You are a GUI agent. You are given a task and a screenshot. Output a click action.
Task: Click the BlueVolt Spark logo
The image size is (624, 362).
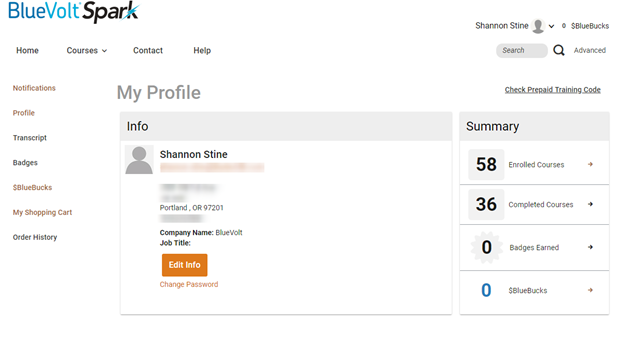74,12
